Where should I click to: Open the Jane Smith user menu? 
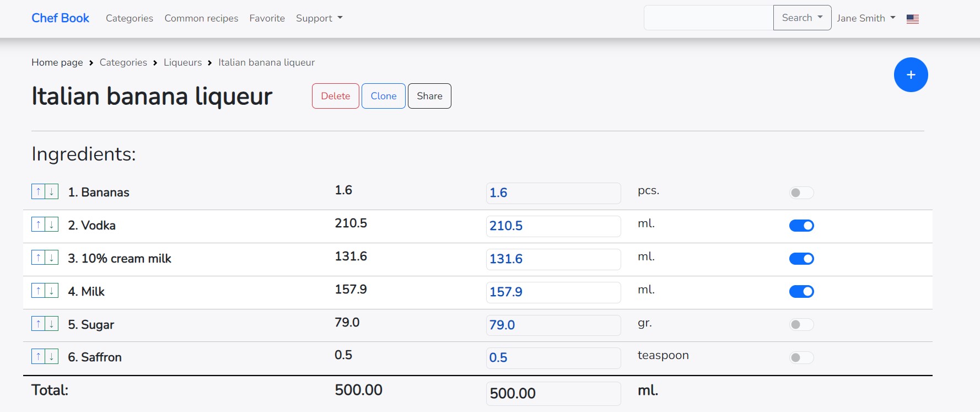[865, 18]
